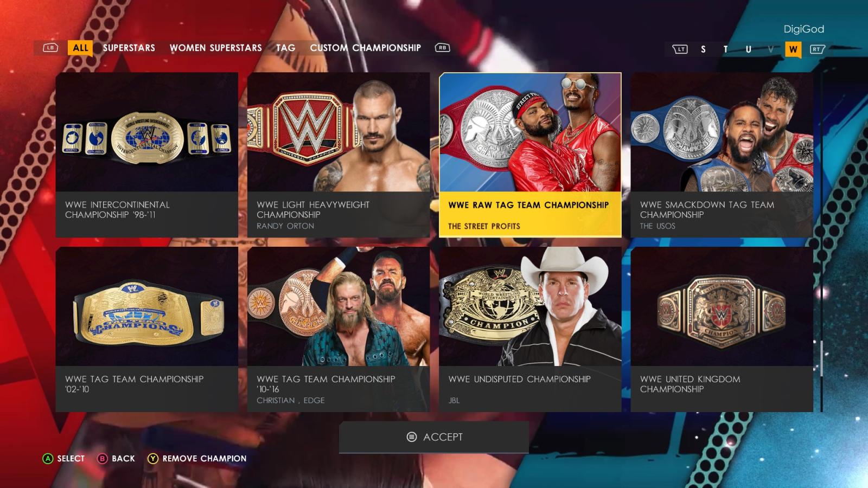Viewport: 868px width, 488px height.
Task: Choose WWE Undisputed Championship JBL tile
Action: pos(530,330)
